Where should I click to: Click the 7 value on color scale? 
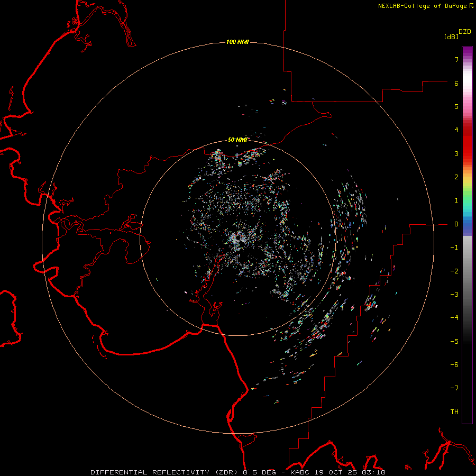[x=456, y=59]
